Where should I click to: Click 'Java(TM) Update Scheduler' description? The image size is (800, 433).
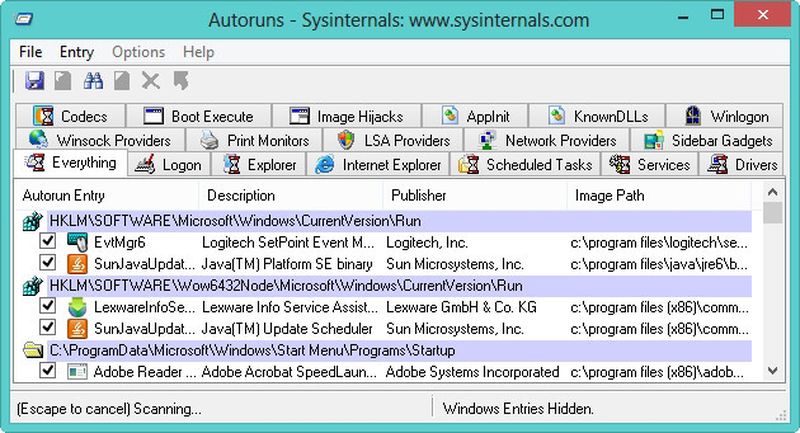287,329
